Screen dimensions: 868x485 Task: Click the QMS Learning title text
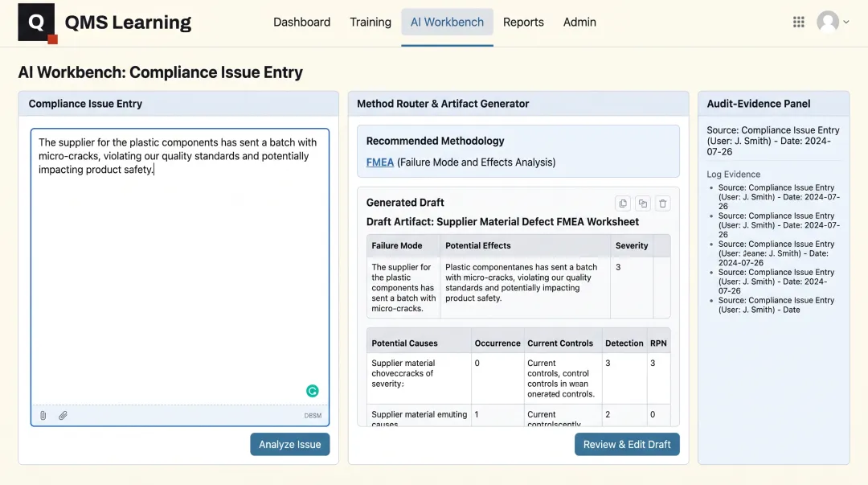128,23
